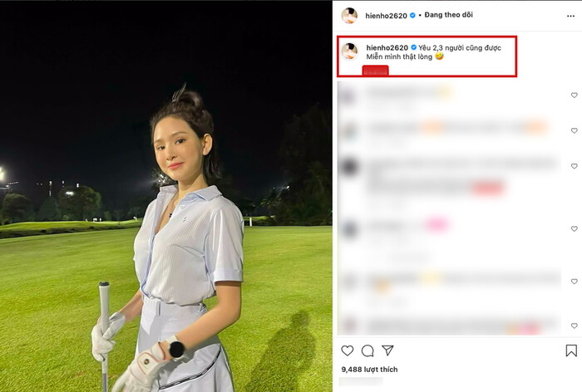The width and height of the screenshot is (582, 392).
Task: Open the comment bubble icon below the comments
Action: [367, 350]
